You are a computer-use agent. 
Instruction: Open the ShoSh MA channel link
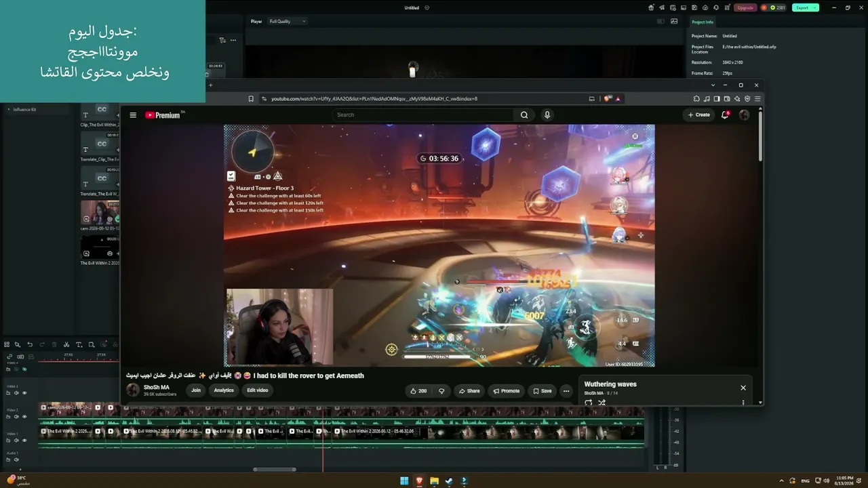click(x=157, y=388)
